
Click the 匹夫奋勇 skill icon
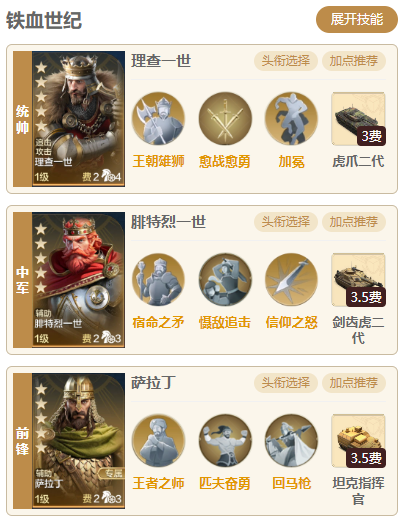[x=225, y=441]
